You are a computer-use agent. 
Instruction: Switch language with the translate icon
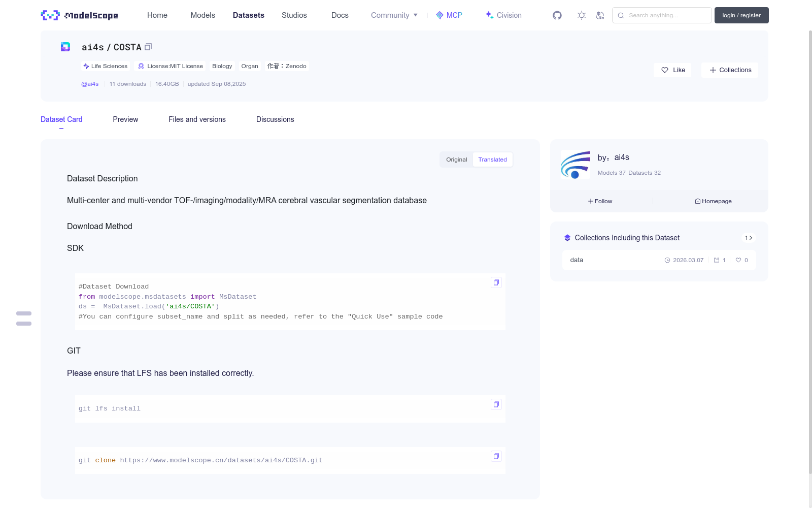pyautogui.click(x=600, y=15)
